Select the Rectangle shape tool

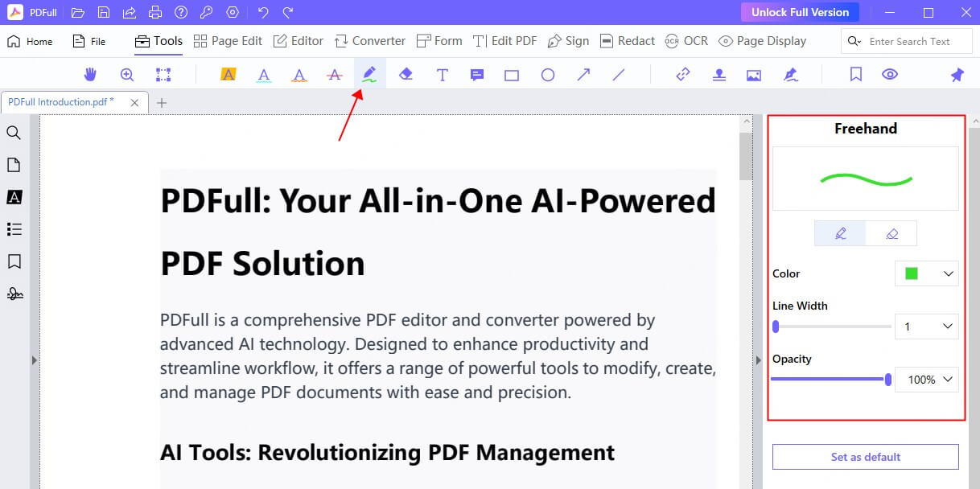512,75
